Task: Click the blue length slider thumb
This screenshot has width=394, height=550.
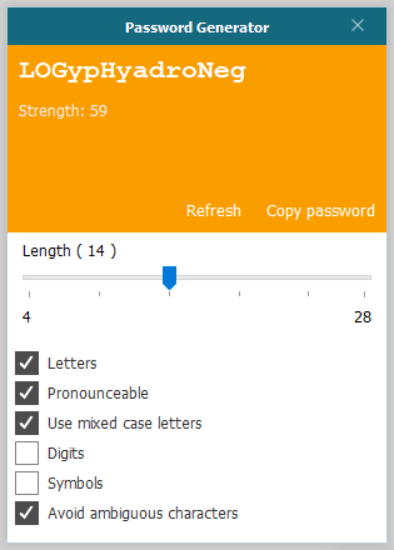Action: tap(169, 278)
